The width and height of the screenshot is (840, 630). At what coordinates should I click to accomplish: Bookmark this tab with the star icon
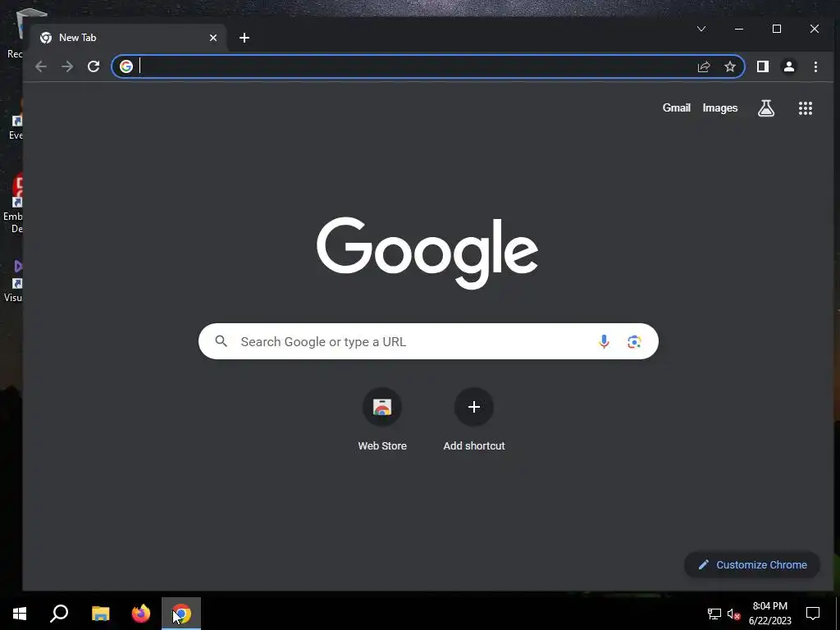(x=729, y=66)
